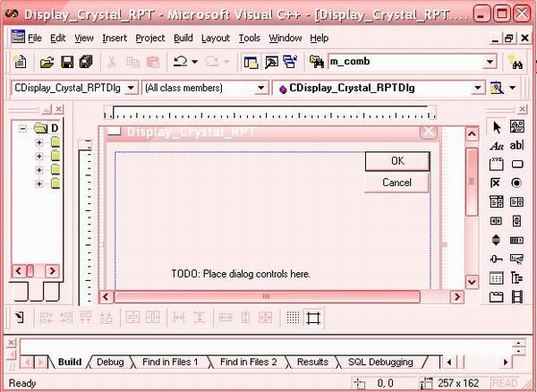Choose the Static Text control tool
The image size is (537, 392).
(496, 146)
